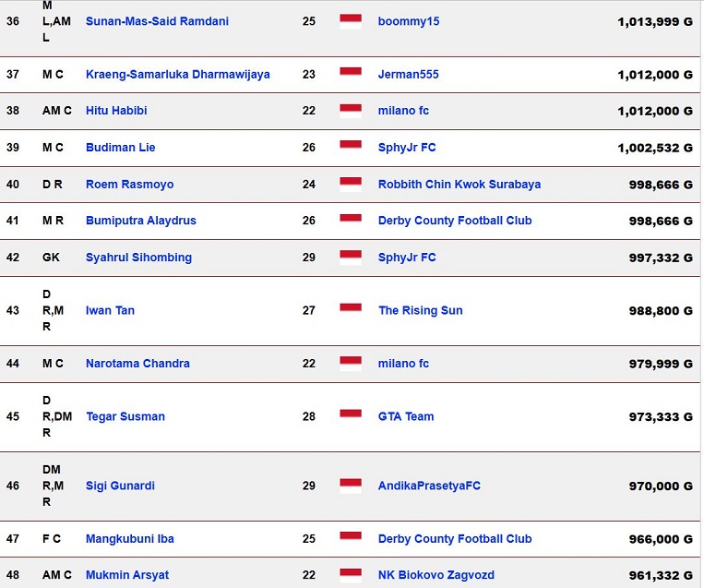This screenshot has width=704, height=588.
Task: Select value 1,002,532 G
Action: [655, 148]
